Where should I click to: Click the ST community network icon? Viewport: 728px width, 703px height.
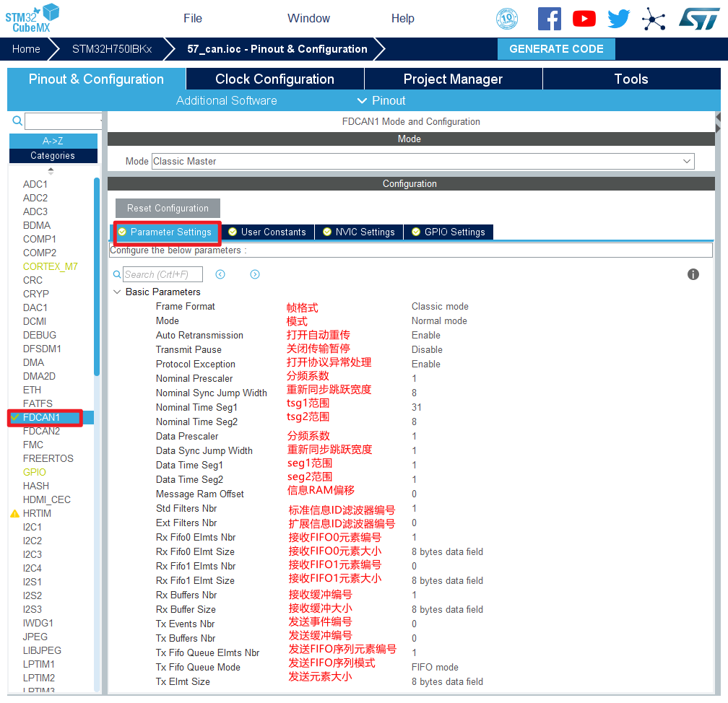pyautogui.click(x=654, y=19)
